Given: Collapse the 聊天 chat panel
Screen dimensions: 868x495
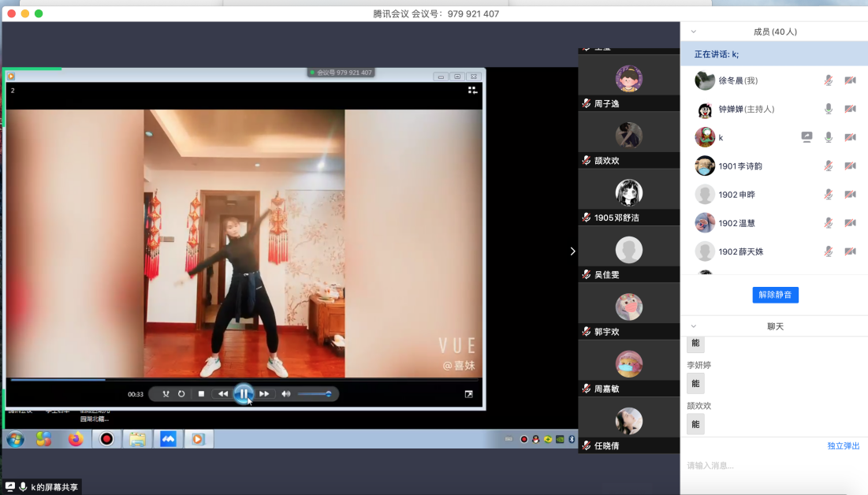Looking at the screenshot, I should click(693, 326).
